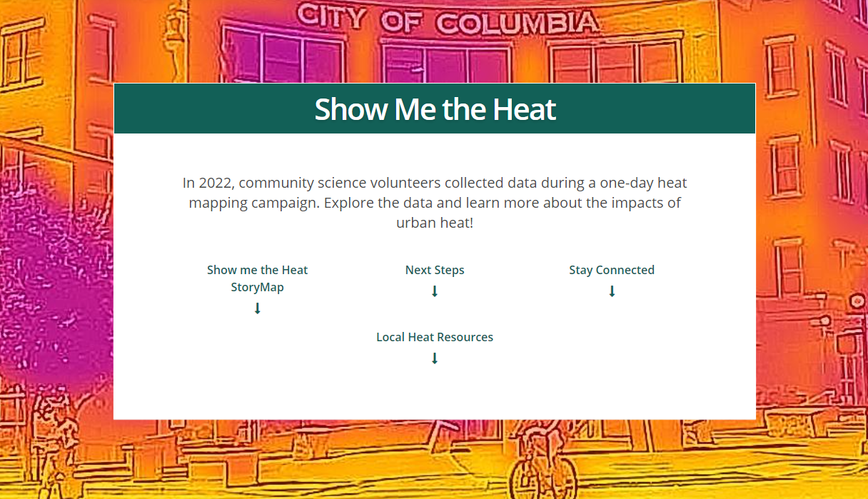The height and width of the screenshot is (499, 868).
Task: Open the Show me the Heat StoryMap link
Action: [x=258, y=278]
